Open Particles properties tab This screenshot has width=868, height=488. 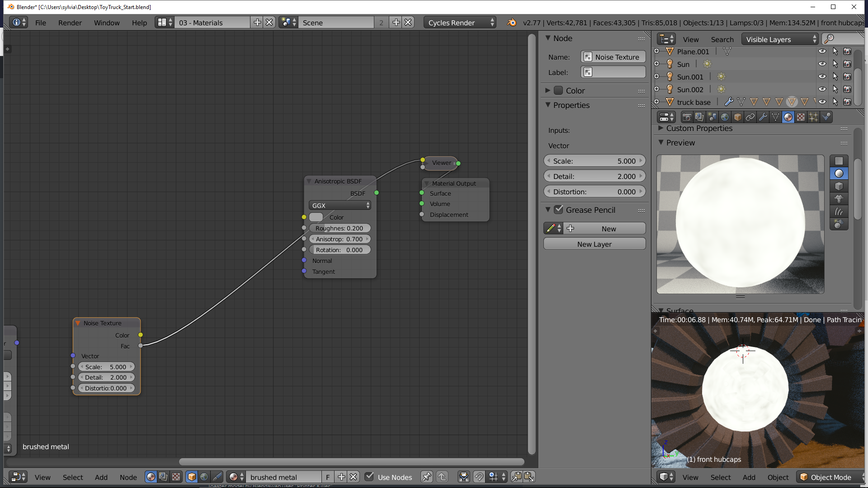(x=813, y=117)
